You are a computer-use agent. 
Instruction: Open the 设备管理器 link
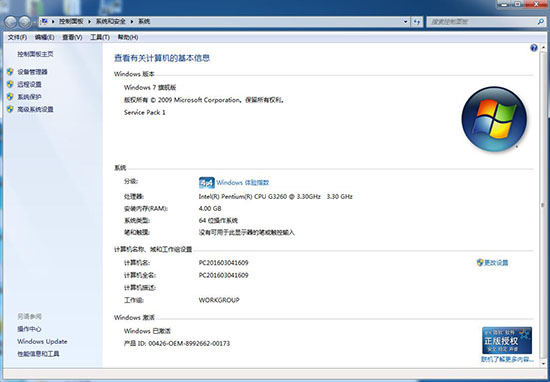tap(32, 72)
